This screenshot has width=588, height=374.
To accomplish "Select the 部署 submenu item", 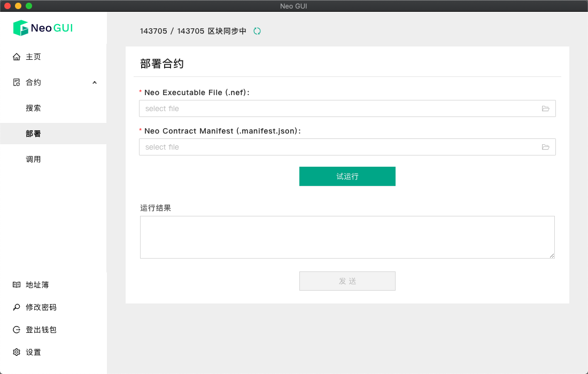I will point(33,134).
